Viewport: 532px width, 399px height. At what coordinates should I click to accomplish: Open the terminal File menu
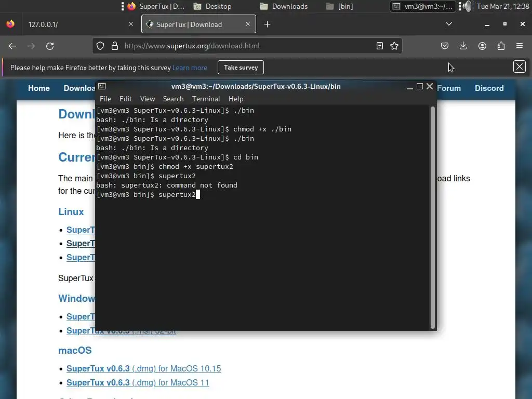(x=105, y=99)
